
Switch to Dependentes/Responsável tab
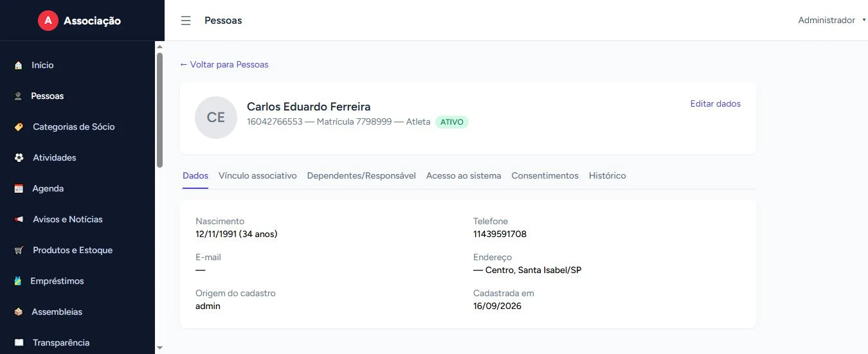361,175
